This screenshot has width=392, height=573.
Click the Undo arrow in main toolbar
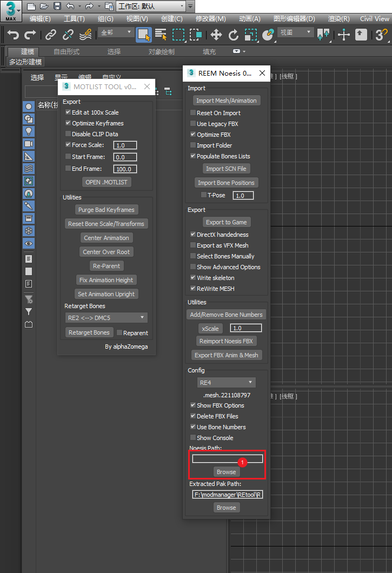tap(13, 35)
